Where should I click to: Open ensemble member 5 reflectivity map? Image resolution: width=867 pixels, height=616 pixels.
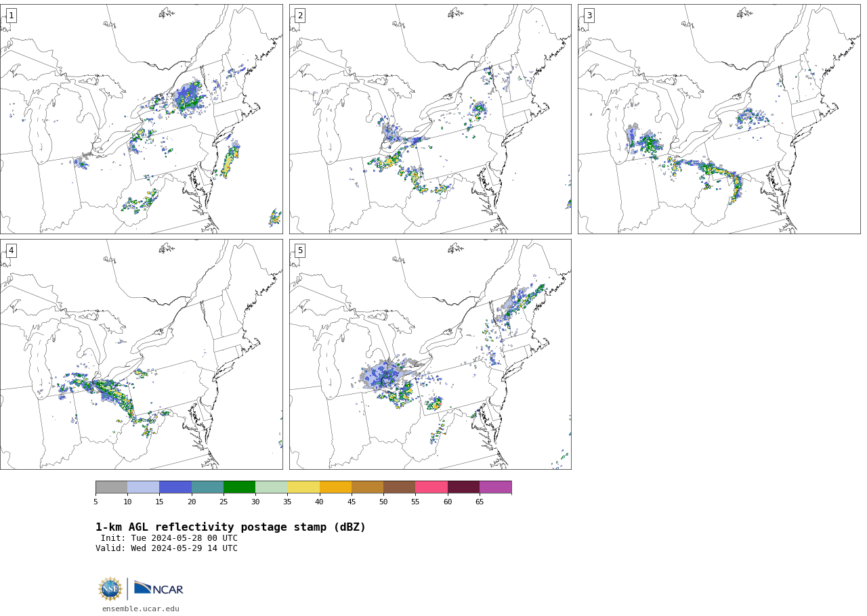[430, 354]
